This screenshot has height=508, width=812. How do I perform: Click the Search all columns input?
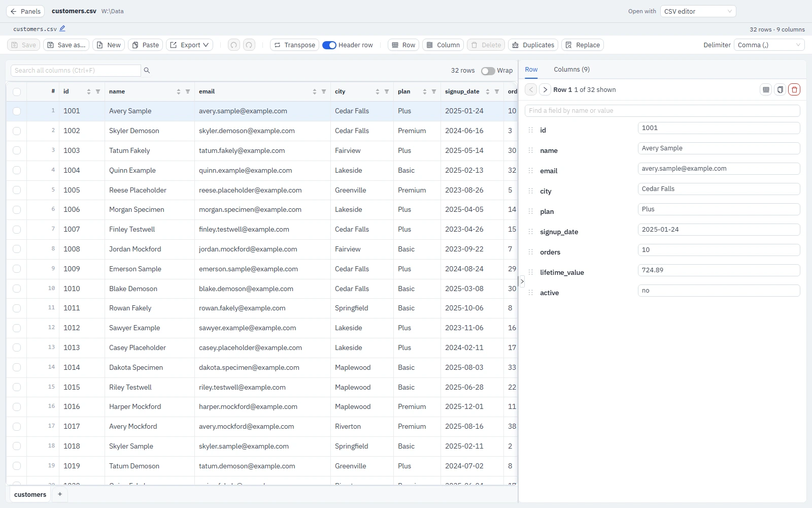pyautogui.click(x=76, y=71)
